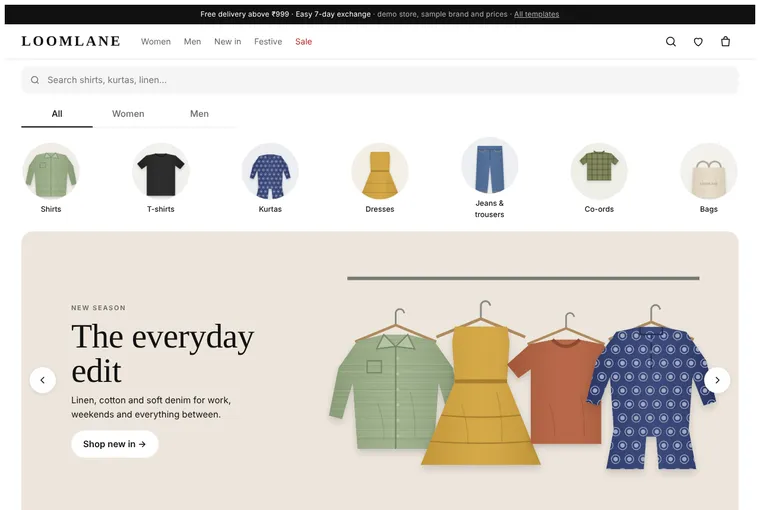The width and height of the screenshot is (760, 510).
Task: Click 'Free delivery above ₹999' banner text
Action: (x=245, y=14)
